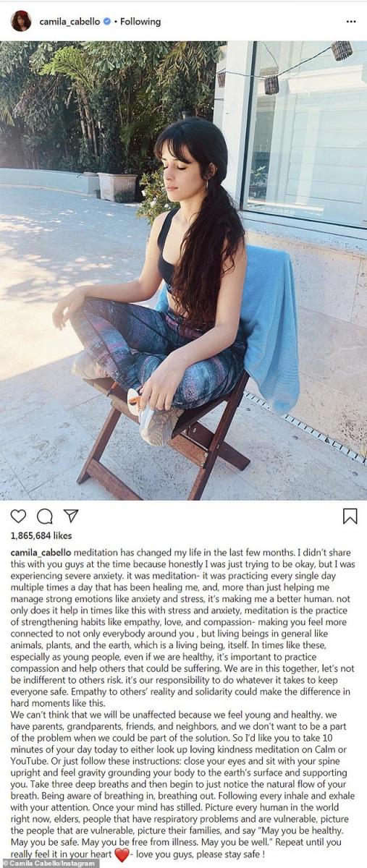
Task: Click the camila_cabello username starting the caption
Action: click(41, 553)
